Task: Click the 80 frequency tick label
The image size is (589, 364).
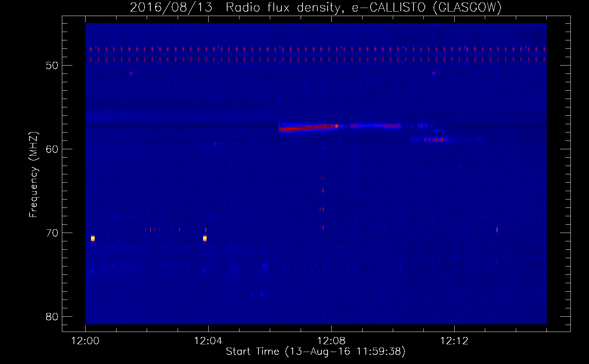Action: tap(52, 317)
